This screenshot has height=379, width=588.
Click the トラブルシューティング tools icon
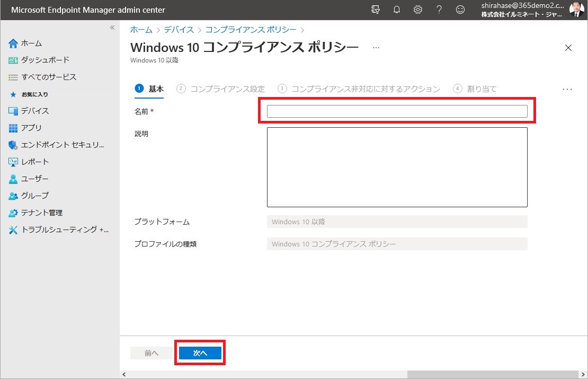coord(13,230)
